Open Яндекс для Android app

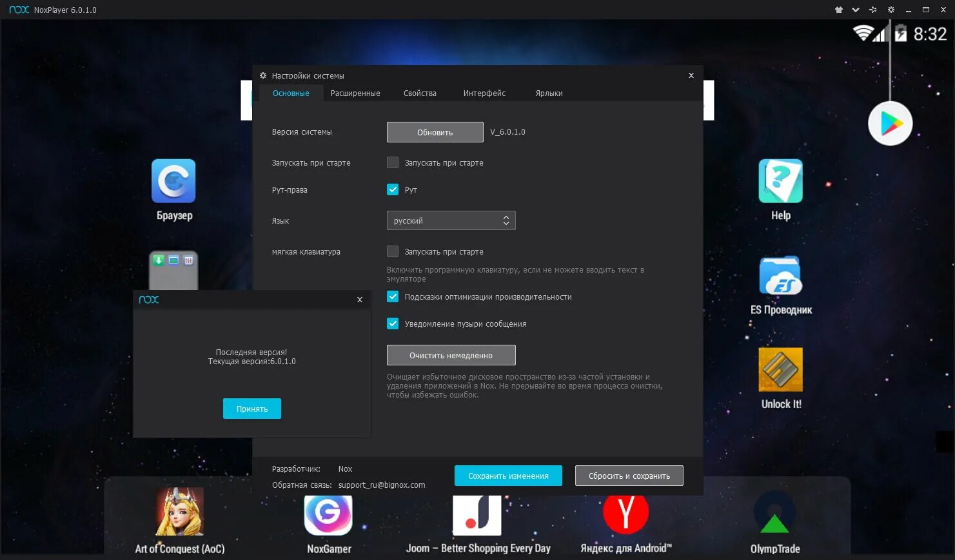625,514
